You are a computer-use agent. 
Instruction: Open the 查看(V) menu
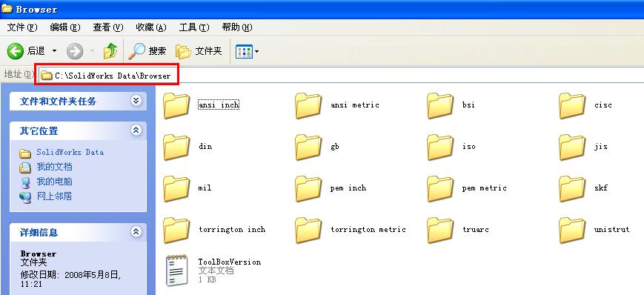click(x=108, y=27)
